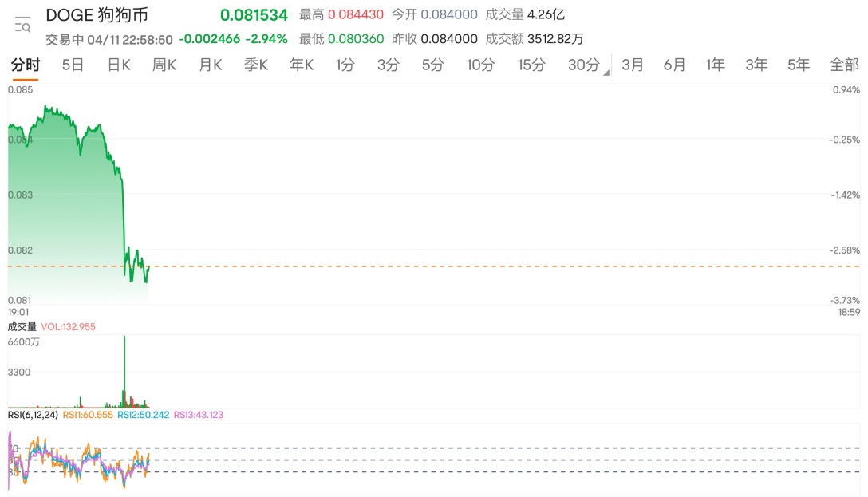This screenshot has height=497, width=868.
Task: Show the 5年 range
Action: point(799,65)
